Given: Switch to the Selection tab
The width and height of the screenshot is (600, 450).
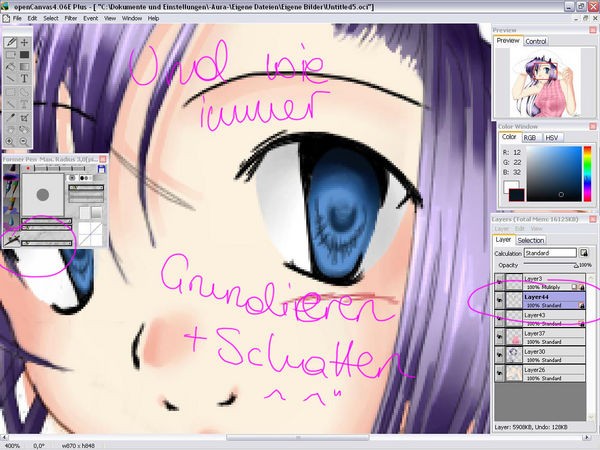Looking at the screenshot, I should point(531,240).
